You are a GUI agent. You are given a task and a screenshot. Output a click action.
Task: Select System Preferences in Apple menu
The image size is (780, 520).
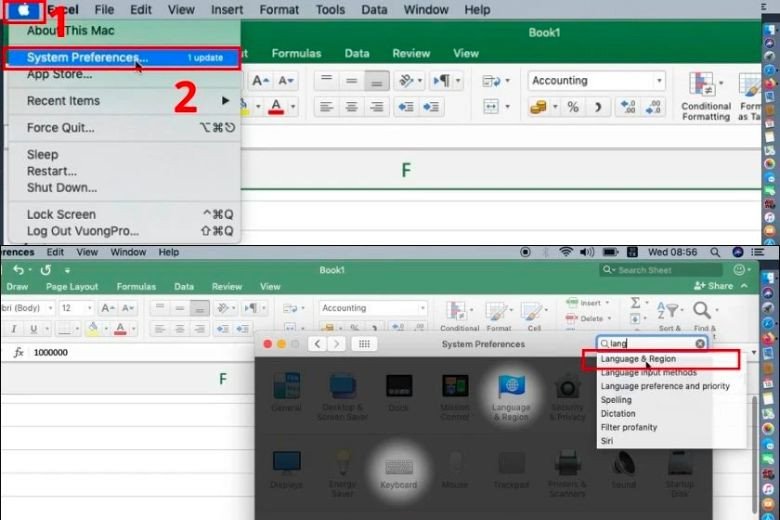tap(123, 58)
